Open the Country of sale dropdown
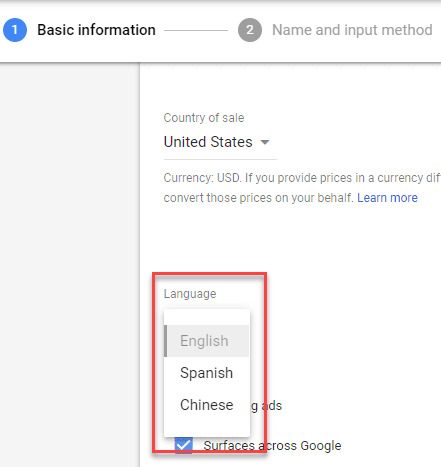 tap(220, 142)
